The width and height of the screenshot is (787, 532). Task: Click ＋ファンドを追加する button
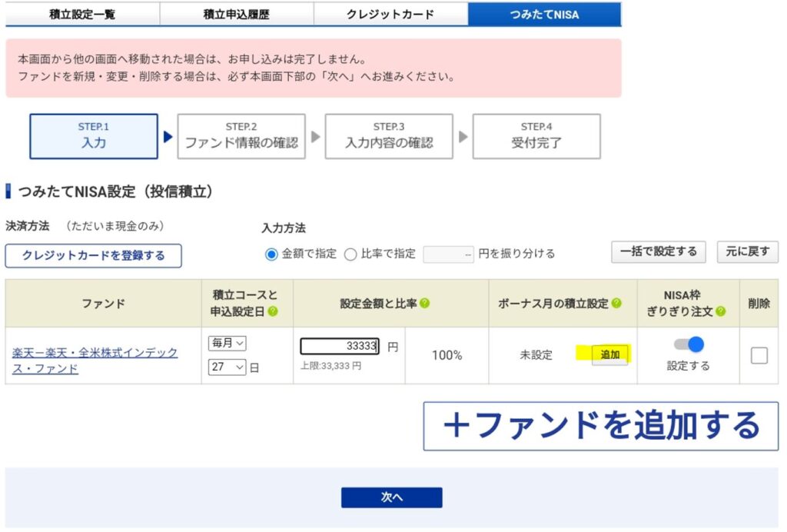coord(600,426)
